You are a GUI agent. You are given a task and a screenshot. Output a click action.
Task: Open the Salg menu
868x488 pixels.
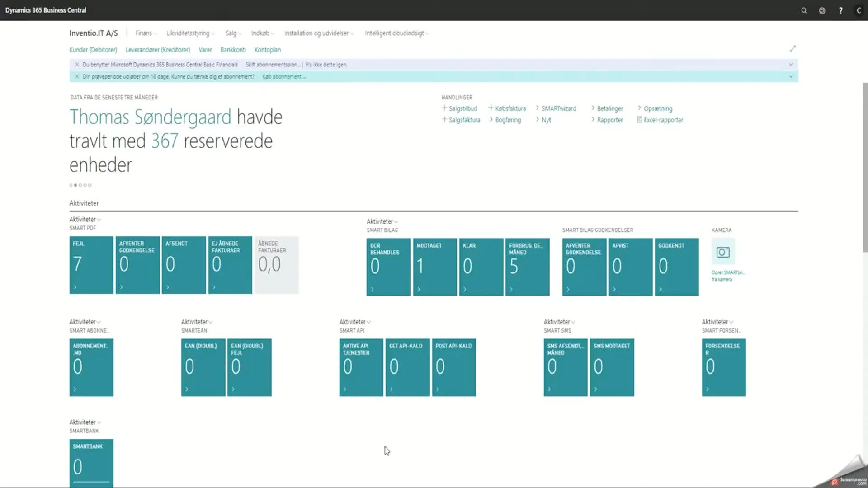pos(233,33)
